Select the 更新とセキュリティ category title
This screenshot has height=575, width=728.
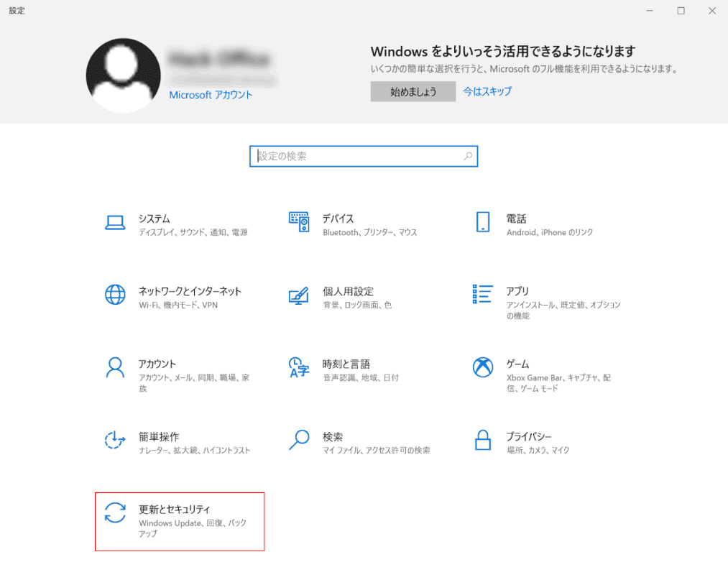point(174,509)
